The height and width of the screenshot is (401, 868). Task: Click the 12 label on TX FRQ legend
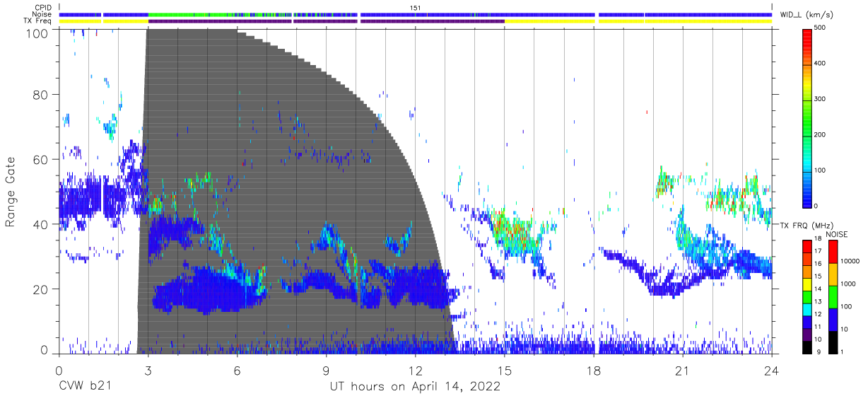click(x=818, y=314)
